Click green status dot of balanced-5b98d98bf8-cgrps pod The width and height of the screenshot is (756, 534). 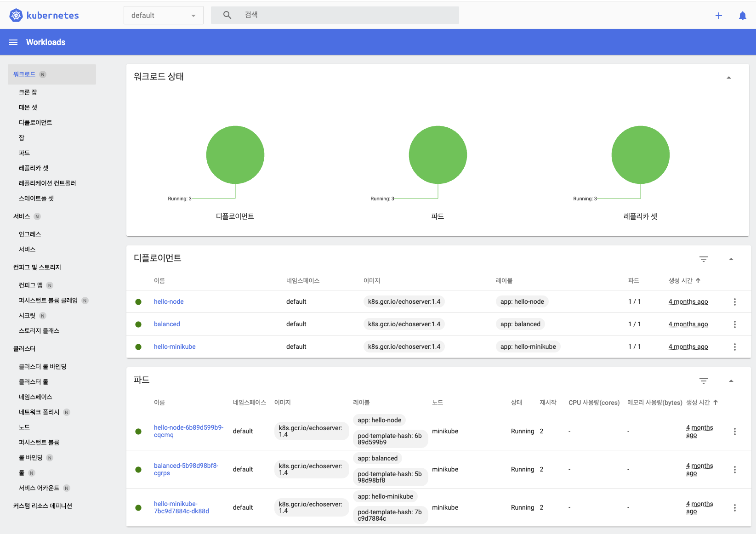pos(138,470)
